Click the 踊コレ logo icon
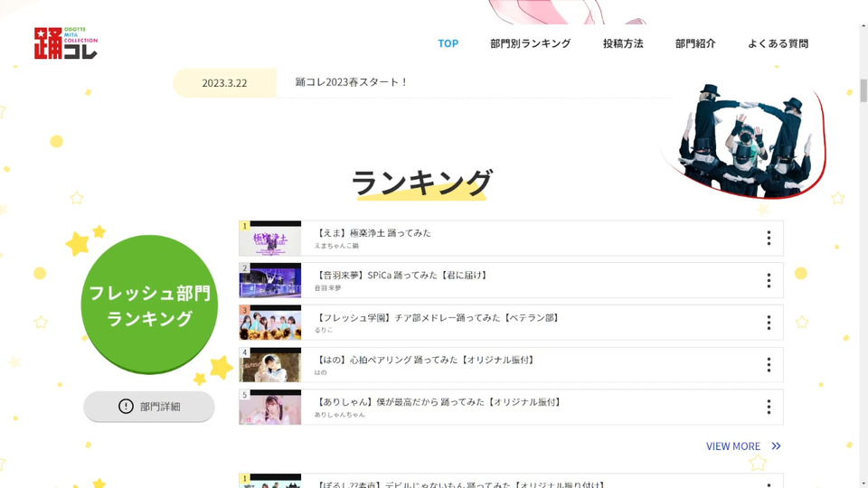Viewport: 868px width, 488px height. pos(65,43)
